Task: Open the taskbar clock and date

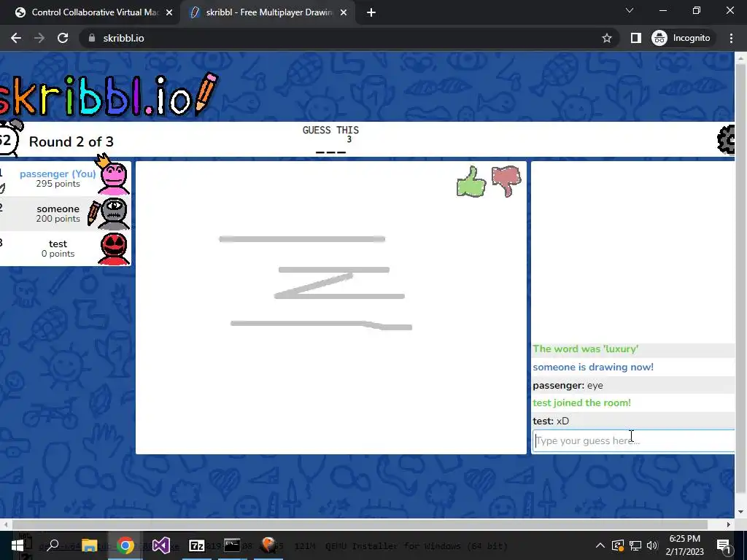Action: pyautogui.click(x=684, y=545)
